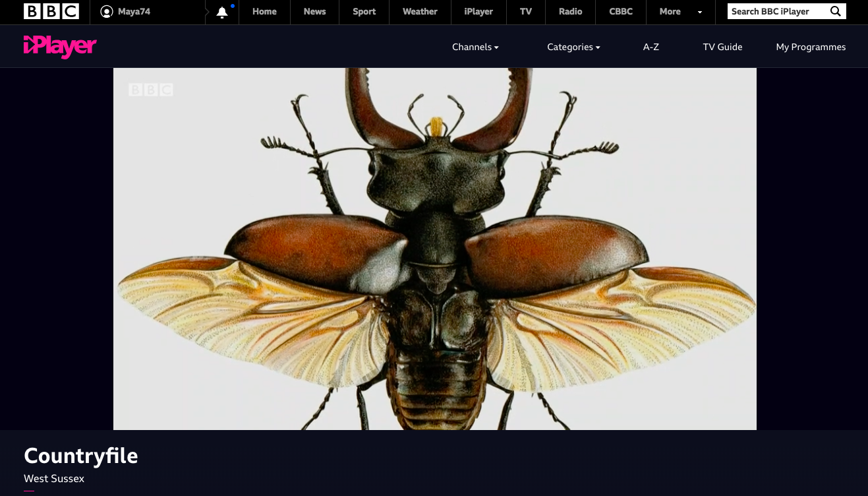Click the West Sussex episode subtitle
868x496 pixels.
point(54,479)
